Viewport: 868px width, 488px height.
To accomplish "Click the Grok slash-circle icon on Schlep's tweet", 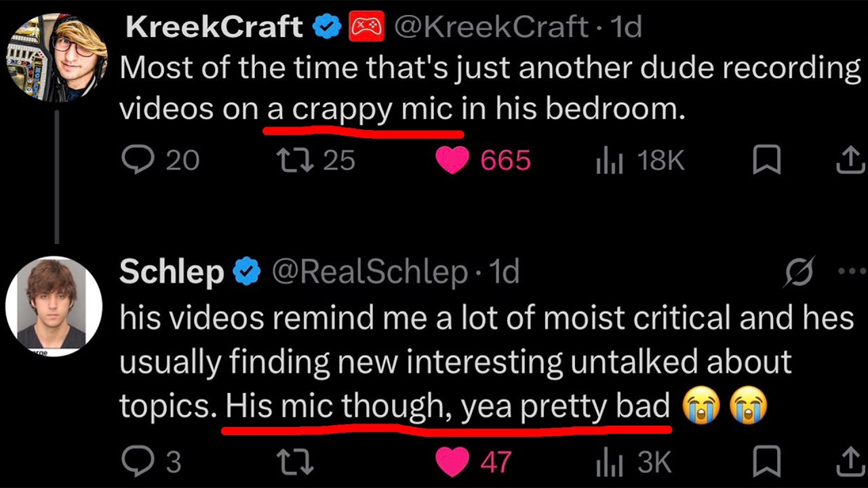I will (800, 273).
